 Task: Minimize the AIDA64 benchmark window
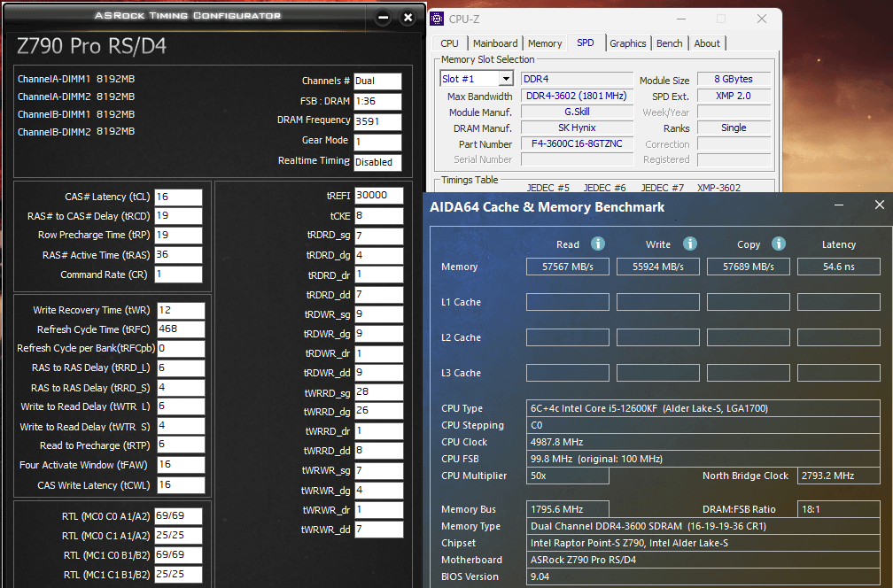(x=839, y=205)
